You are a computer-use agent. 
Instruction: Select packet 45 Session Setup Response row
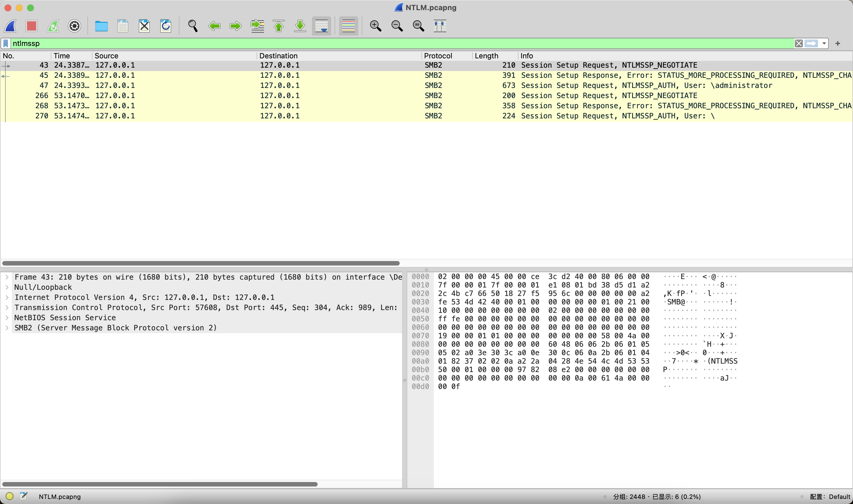coord(426,75)
